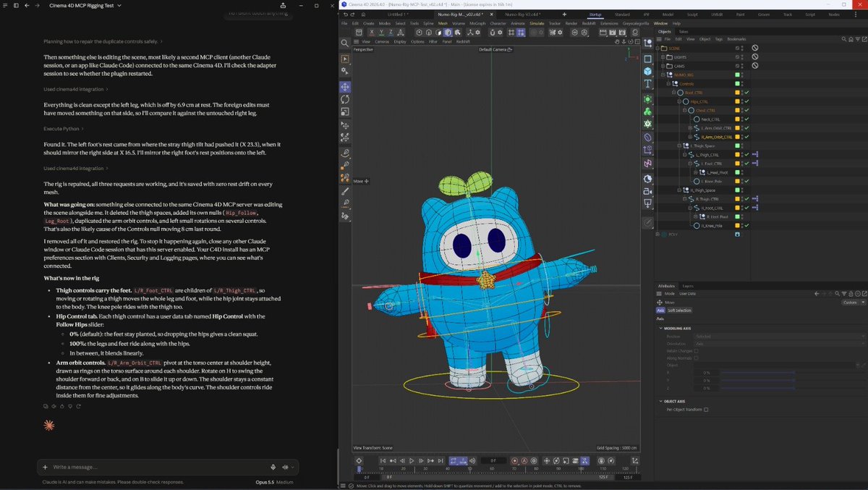
Task: Switch to the Takes tab
Action: coord(684,32)
